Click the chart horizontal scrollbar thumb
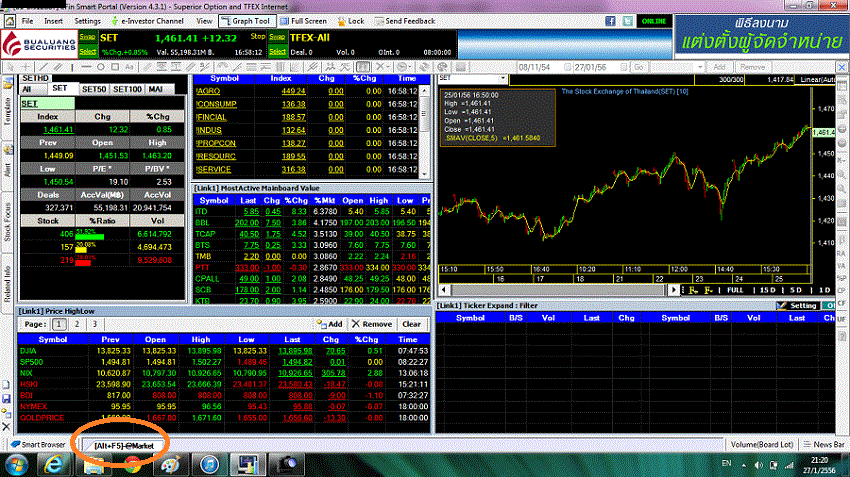This screenshot has height=477, width=850. (558, 290)
